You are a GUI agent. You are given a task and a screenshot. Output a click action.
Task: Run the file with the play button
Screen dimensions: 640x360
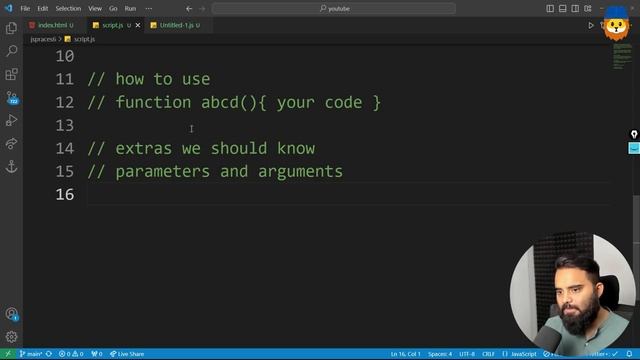tap(591, 25)
